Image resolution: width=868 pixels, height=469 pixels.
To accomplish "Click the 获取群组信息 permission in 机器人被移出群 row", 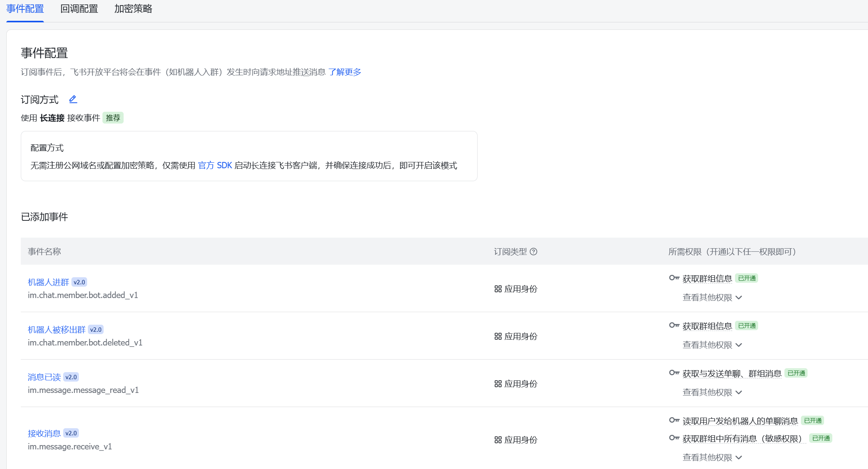I will (x=707, y=326).
